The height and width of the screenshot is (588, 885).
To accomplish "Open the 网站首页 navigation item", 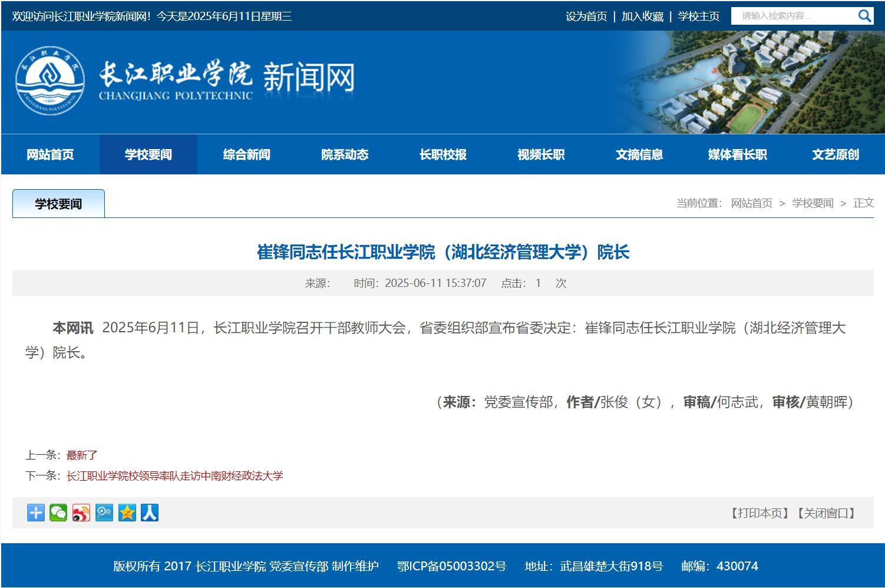I will (x=50, y=154).
